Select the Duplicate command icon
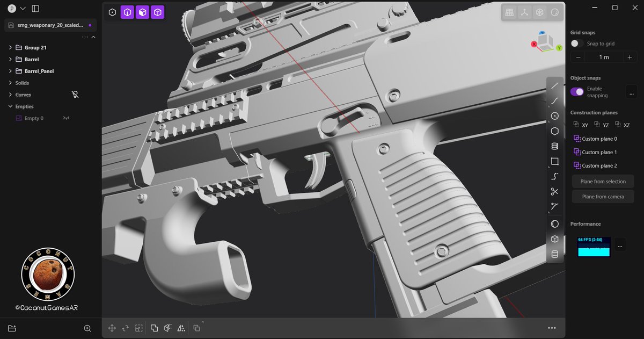 (197, 328)
